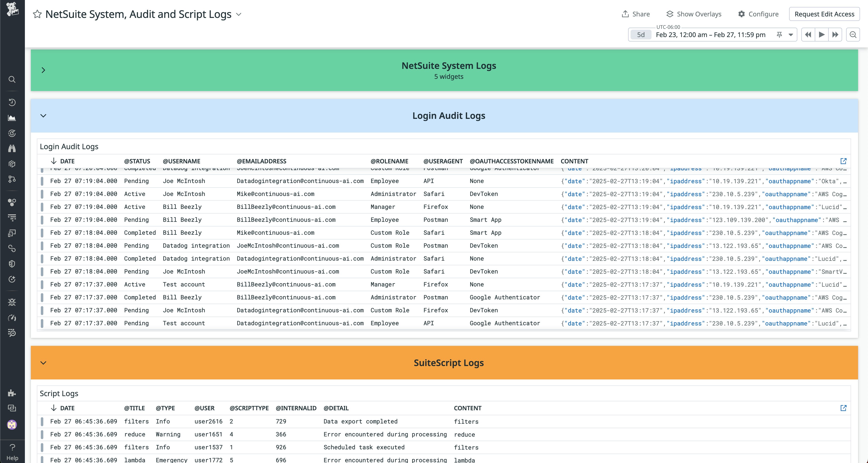
Task: Open the Watchdog binoculars icon
Action: click(12, 148)
